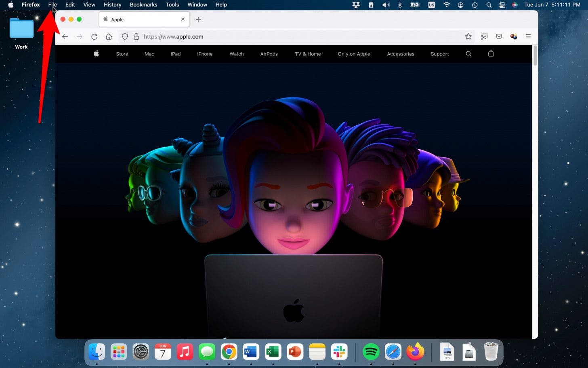Open the Edit menu
This screenshot has height=368, width=588.
pos(70,5)
